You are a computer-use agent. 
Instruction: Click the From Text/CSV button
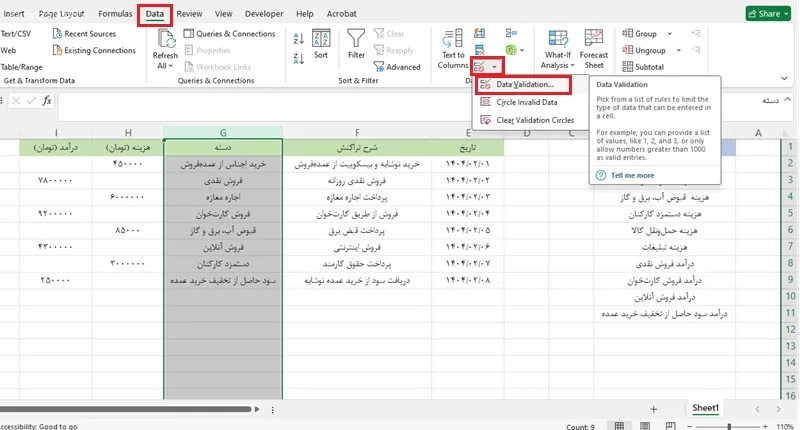point(15,34)
